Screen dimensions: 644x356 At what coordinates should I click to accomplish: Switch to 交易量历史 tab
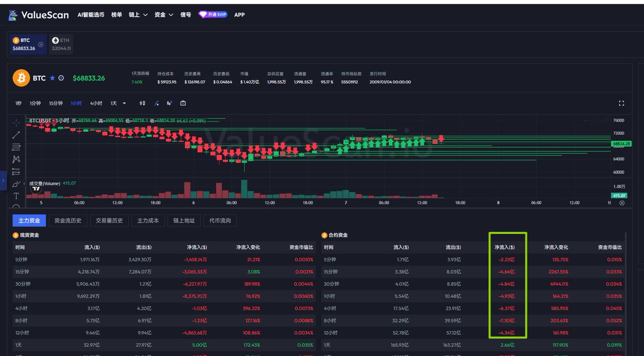pyautogui.click(x=109, y=221)
